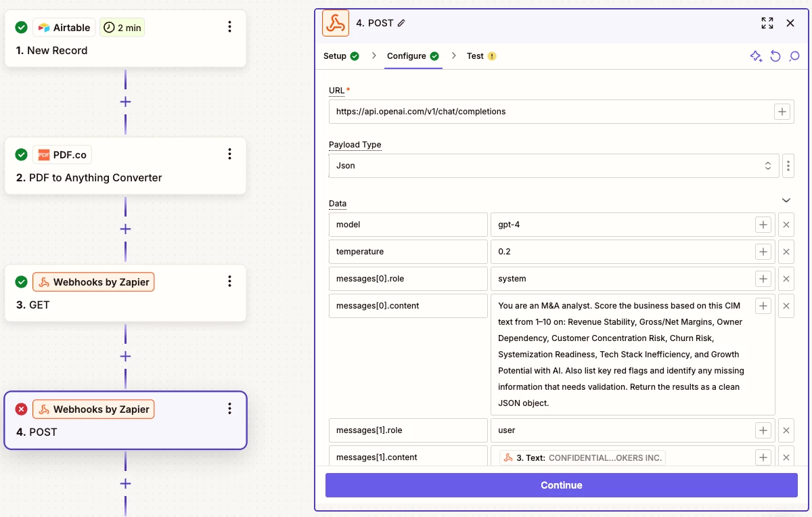Click the messages[1].content key field
This screenshot has width=812, height=517.
pyautogui.click(x=408, y=457)
